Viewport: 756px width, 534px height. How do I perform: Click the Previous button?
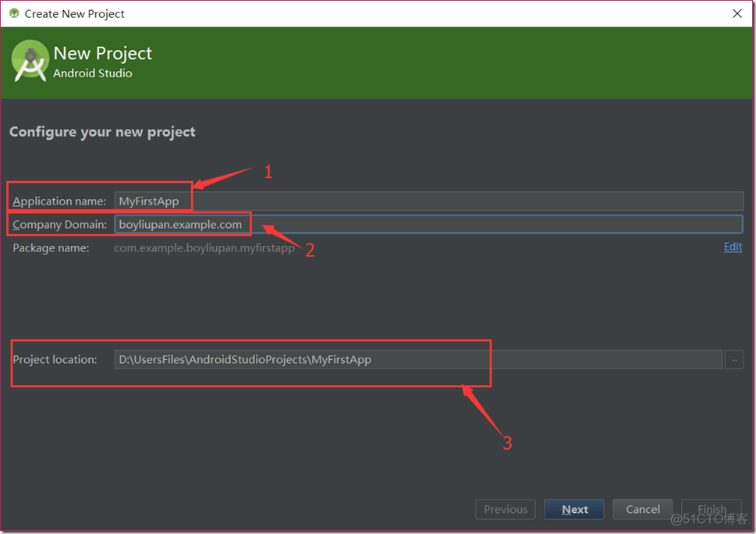click(x=506, y=509)
